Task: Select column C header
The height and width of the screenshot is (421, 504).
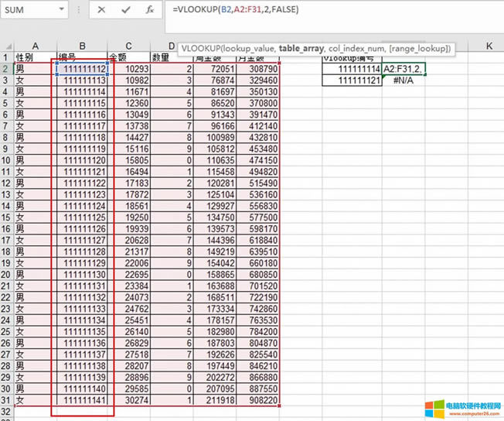Action: coord(129,47)
